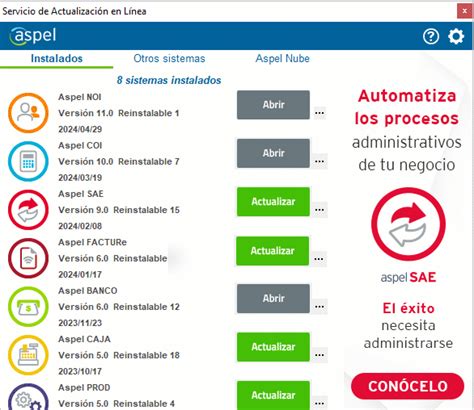Click the date 2023/11/23

click(x=80, y=323)
